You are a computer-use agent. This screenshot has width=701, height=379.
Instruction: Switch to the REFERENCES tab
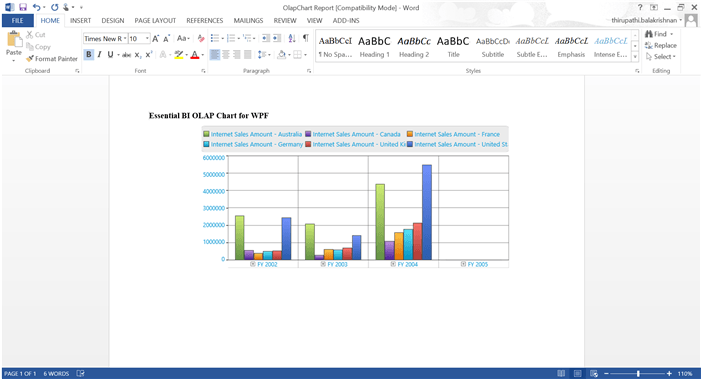click(x=205, y=21)
